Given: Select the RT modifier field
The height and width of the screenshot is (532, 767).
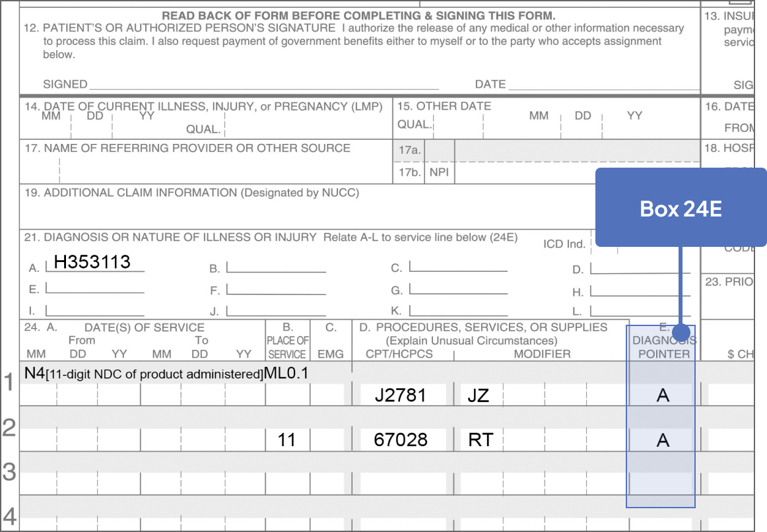Looking at the screenshot, I should pyautogui.click(x=479, y=438).
